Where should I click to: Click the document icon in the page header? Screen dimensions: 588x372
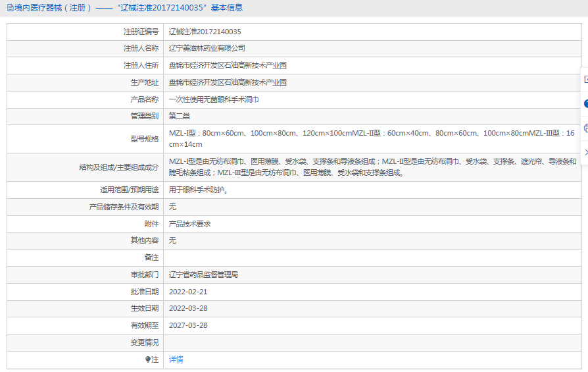coord(10,8)
